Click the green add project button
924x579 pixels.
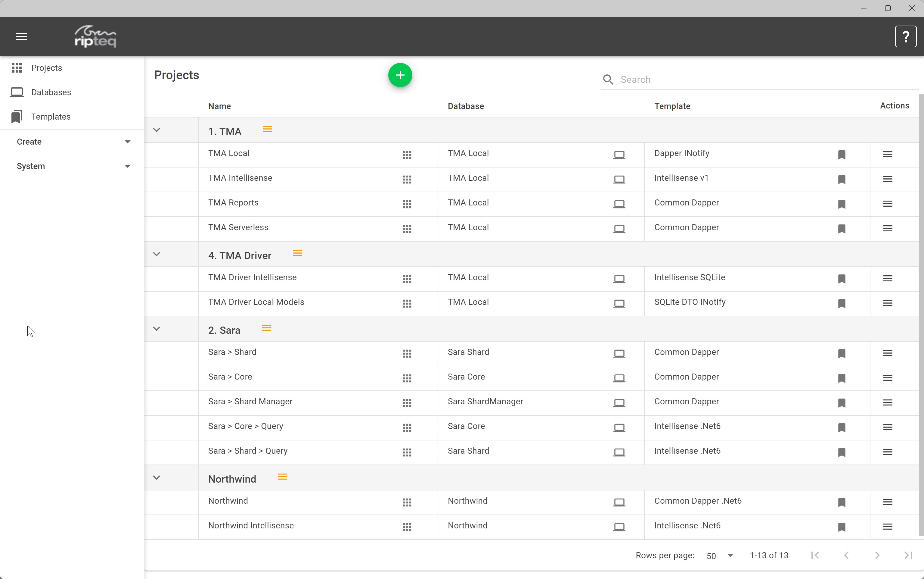pos(400,75)
